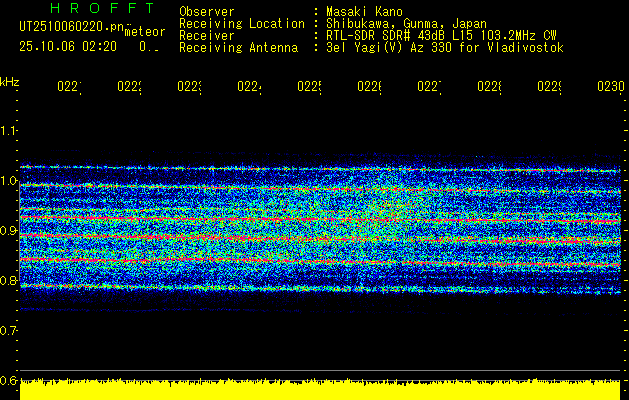629x400 pixels.
Task: Click the 3el Yagi(V) antenna description
Action: [x=445, y=48]
